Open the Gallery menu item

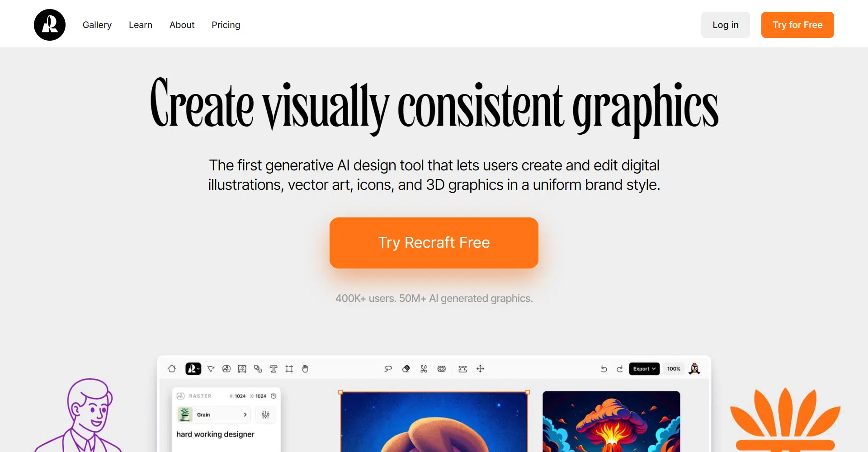click(x=97, y=25)
